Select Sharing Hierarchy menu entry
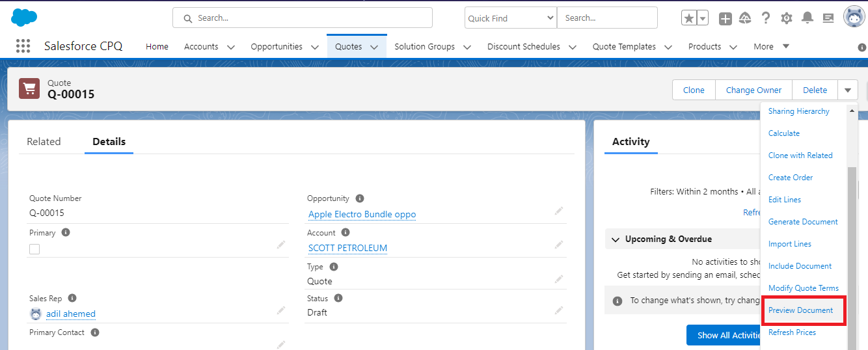 (798, 111)
